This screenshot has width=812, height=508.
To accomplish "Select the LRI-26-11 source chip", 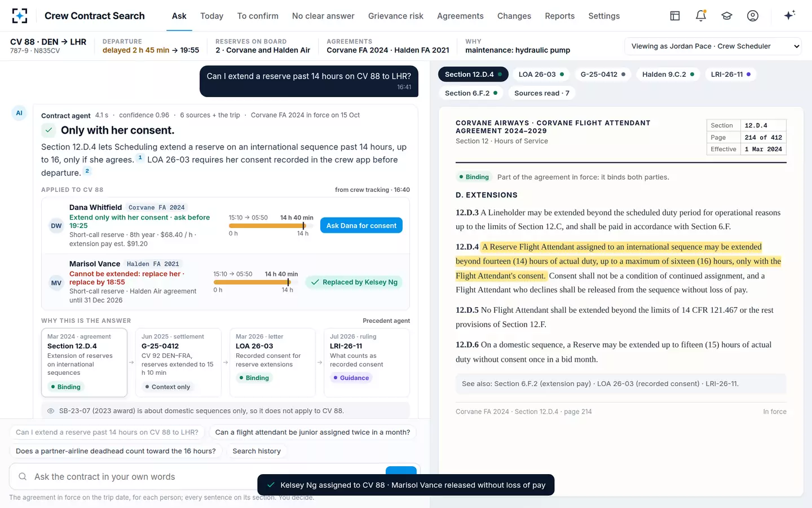I will 731,74.
